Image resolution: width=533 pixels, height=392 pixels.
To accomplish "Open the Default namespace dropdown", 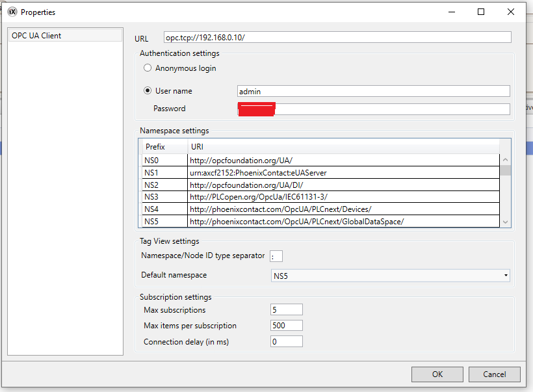I will [390, 276].
